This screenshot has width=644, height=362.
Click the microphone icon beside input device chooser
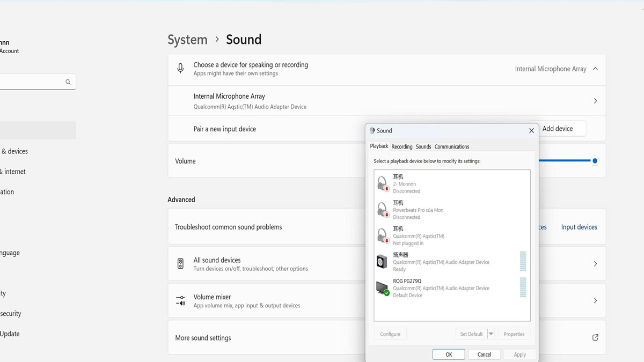point(180,69)
